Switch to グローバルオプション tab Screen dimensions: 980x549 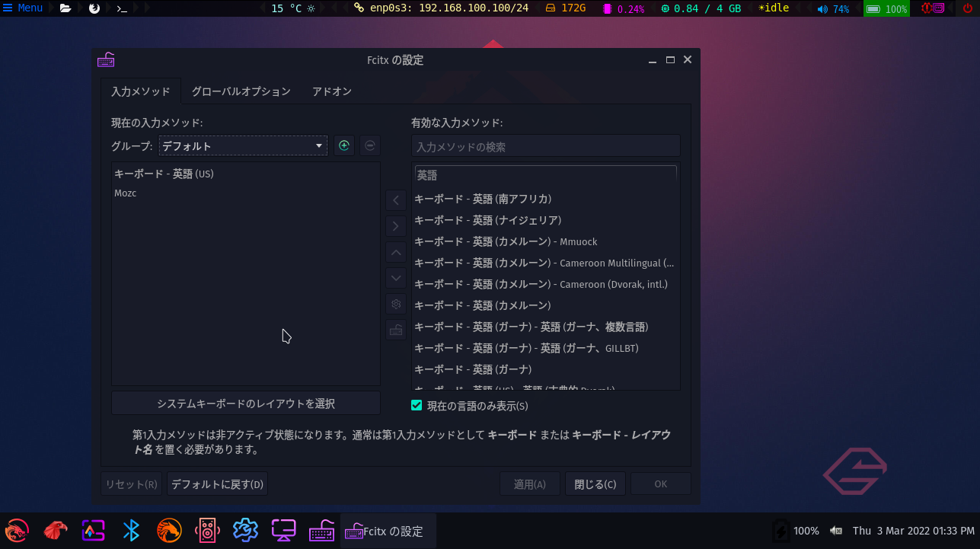(241, 91)
